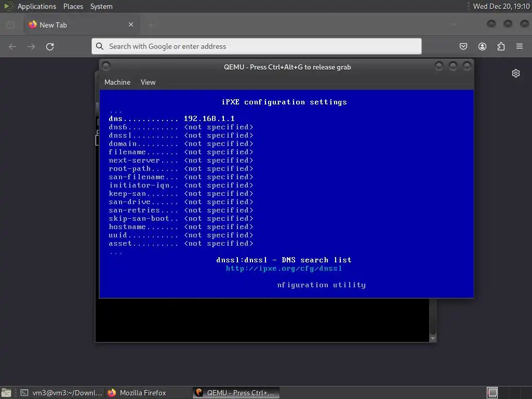Select the dnssl setting row

coord(181,135)
